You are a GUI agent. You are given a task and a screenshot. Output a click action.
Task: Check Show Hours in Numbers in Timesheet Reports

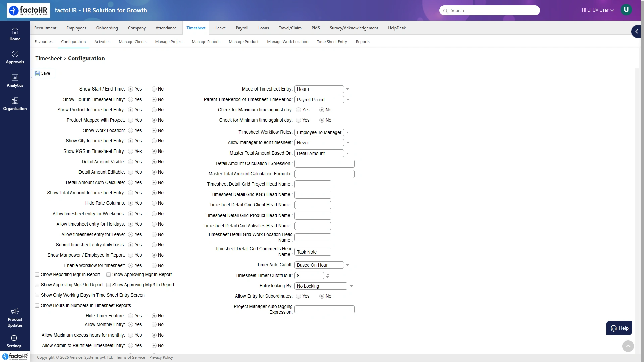[x=37, y=306]
